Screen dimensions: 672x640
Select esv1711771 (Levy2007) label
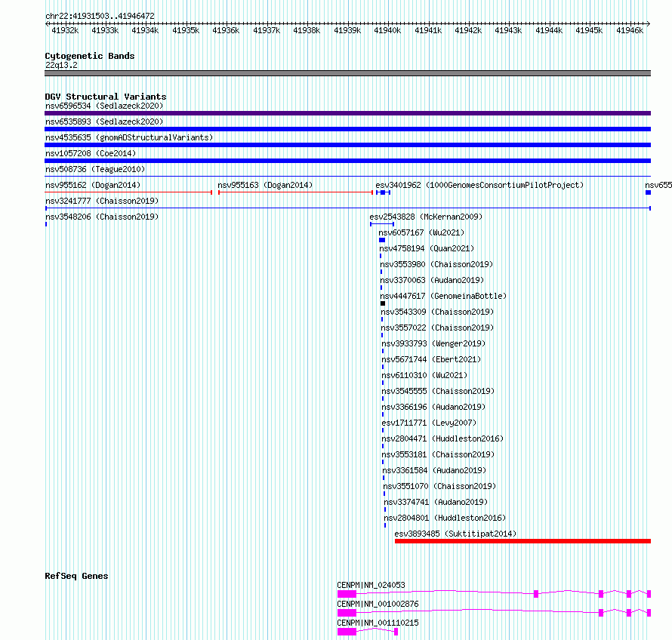pyautogui.click(x=429, y=423)
